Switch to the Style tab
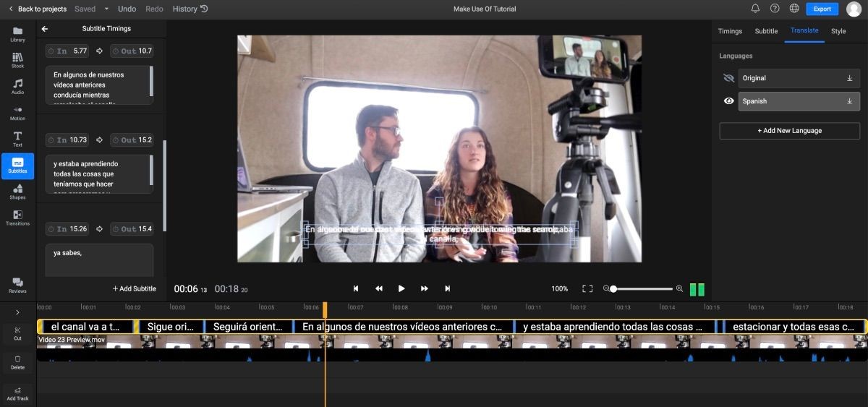Image resolution: width=868 pixels, height=407 pixels. tap(838, 31)
